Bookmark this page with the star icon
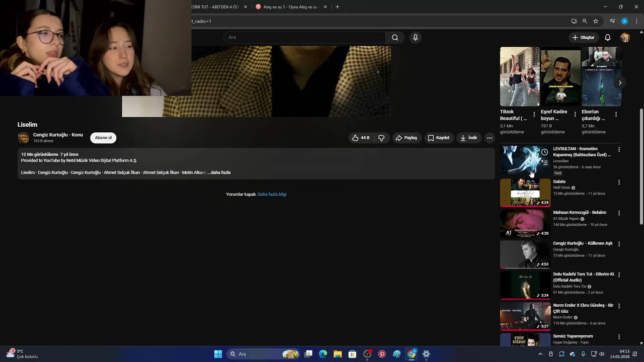 point(596,21)
